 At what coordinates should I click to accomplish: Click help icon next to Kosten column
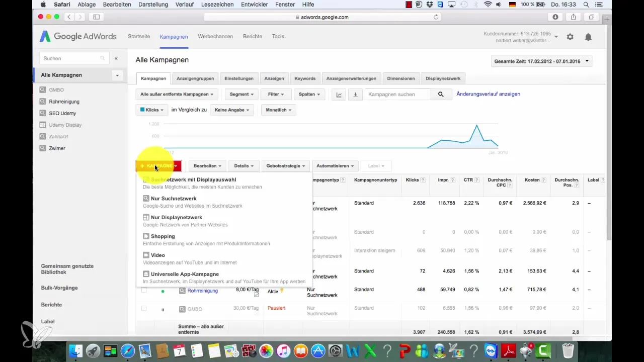pos(544,180)
